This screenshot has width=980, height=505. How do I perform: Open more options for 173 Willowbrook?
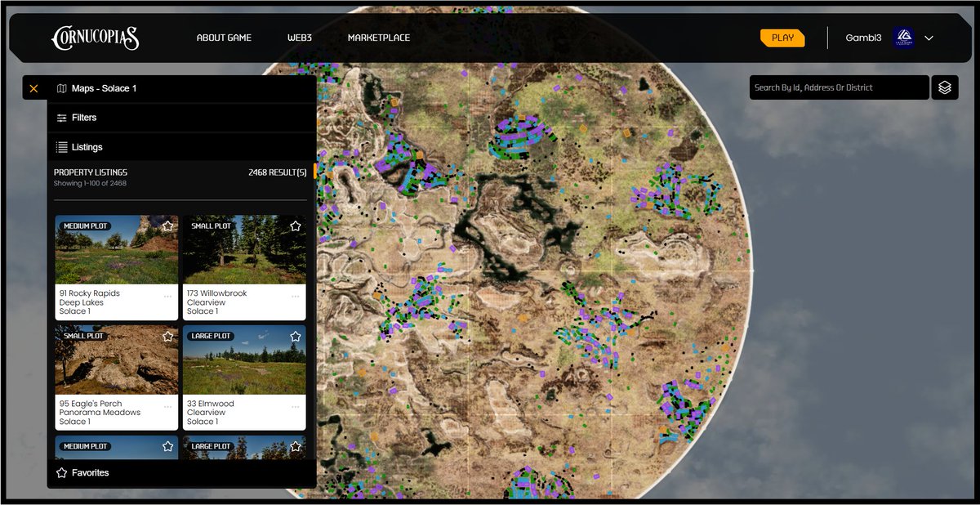pyautogui.click(x=296, y=296)
